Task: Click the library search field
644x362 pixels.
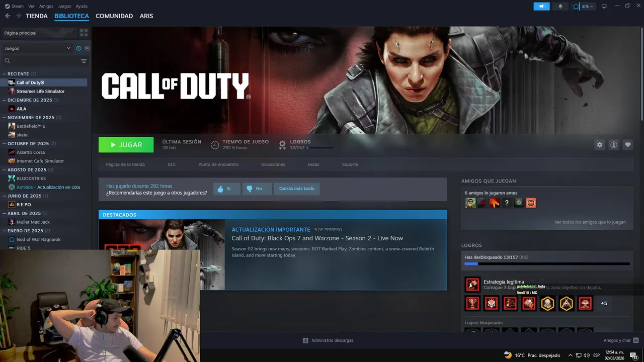Action: (40, 61)
